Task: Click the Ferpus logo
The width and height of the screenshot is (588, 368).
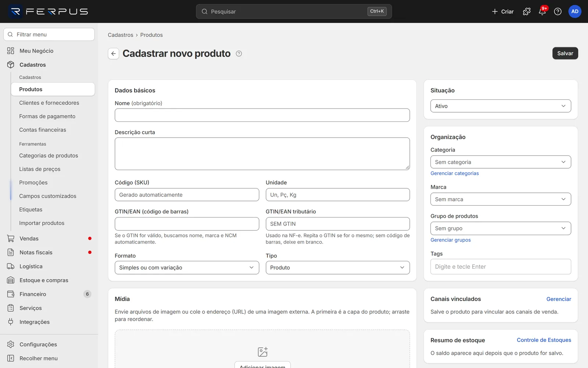Action: [49, 11]
